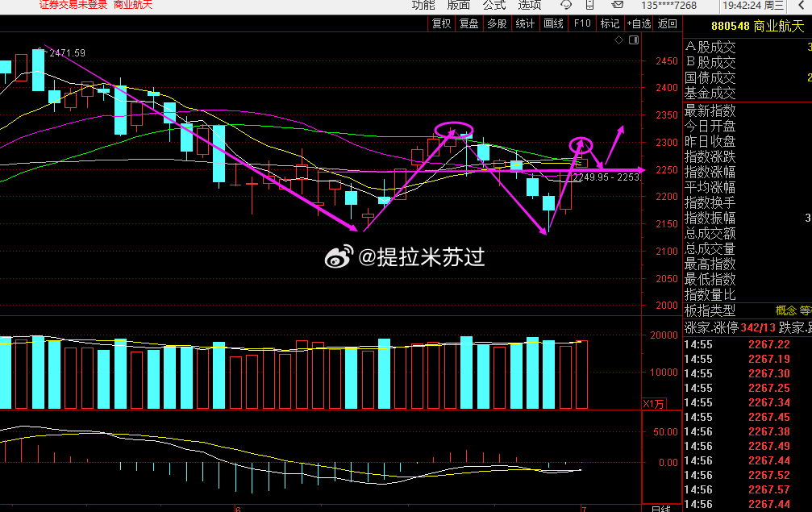The height and width of the screenshot is (512, 812).
Task: Open F10 company information
Action: coord(582,24)
